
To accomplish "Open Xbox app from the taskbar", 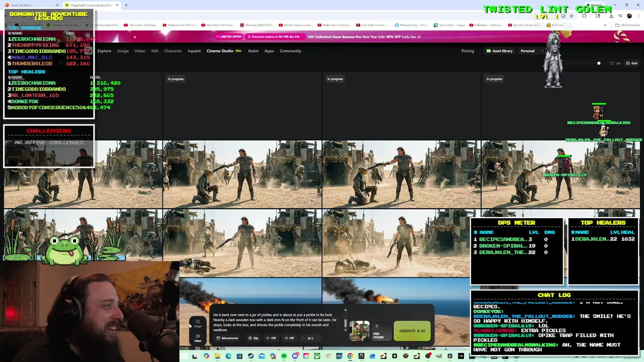I will pyautogui.click(x=317, y=356).
